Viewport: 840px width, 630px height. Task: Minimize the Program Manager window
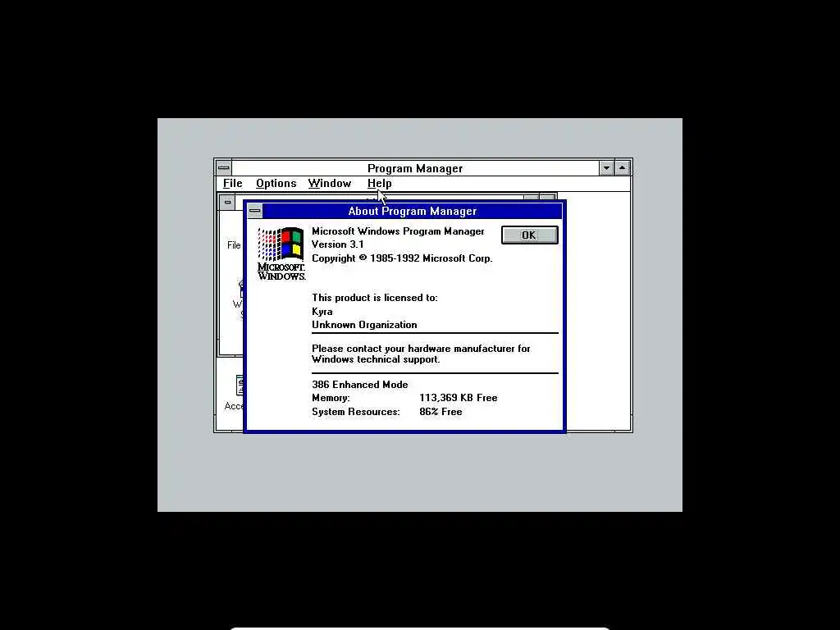tap(606, 168)
